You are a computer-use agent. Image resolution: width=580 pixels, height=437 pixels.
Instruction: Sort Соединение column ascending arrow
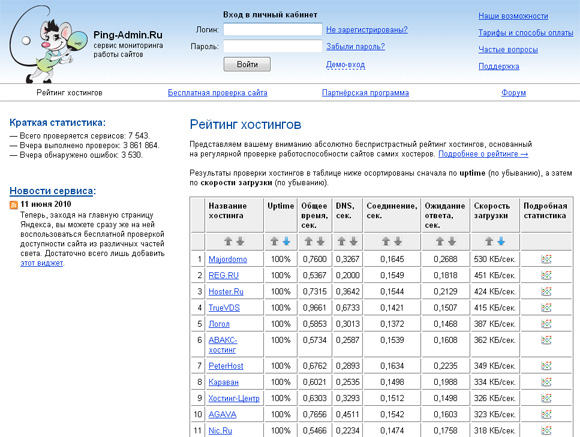[386, 242]
